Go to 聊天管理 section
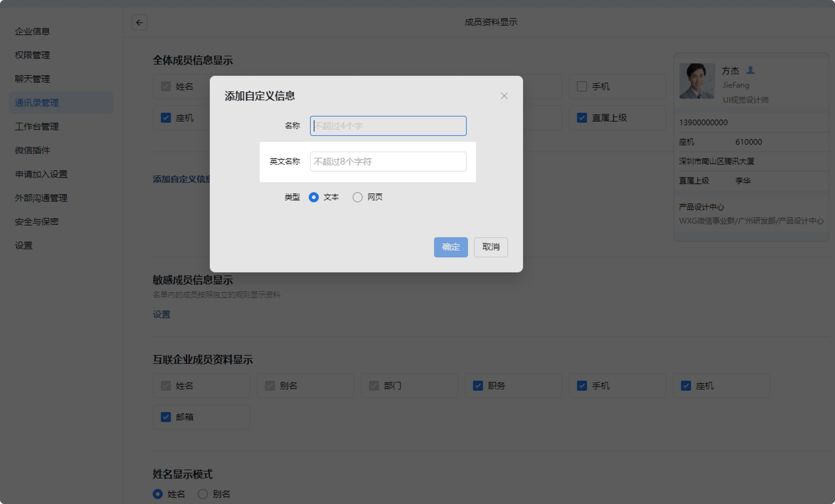835x504 pixels. pos(32,79)
